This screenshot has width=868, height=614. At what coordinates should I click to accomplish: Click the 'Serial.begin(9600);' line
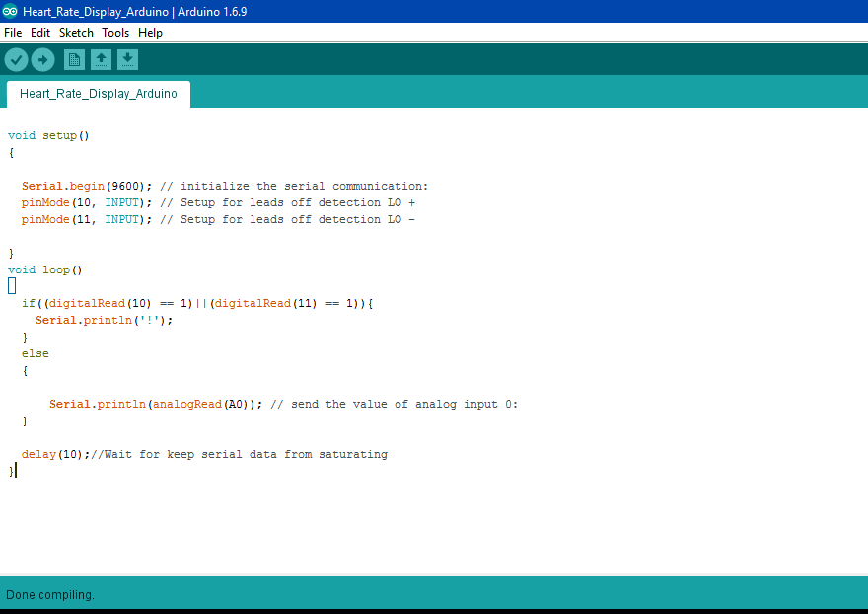tap(87, 186)
